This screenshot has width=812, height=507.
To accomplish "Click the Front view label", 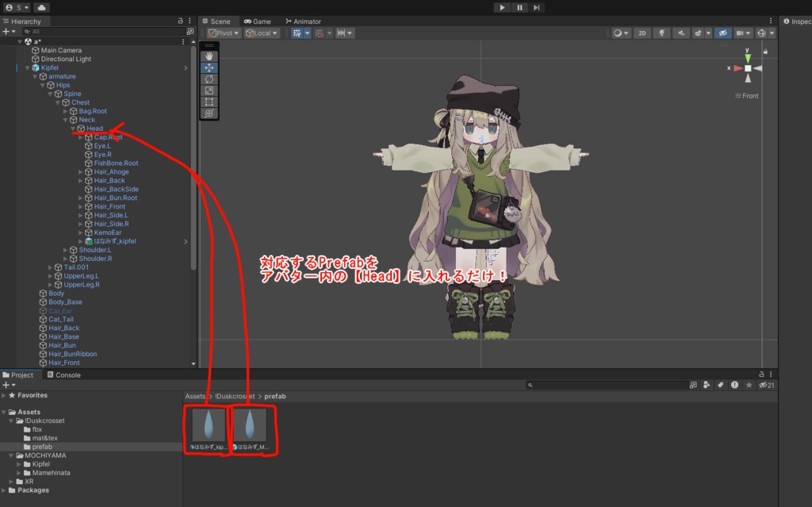I will 750,96.
